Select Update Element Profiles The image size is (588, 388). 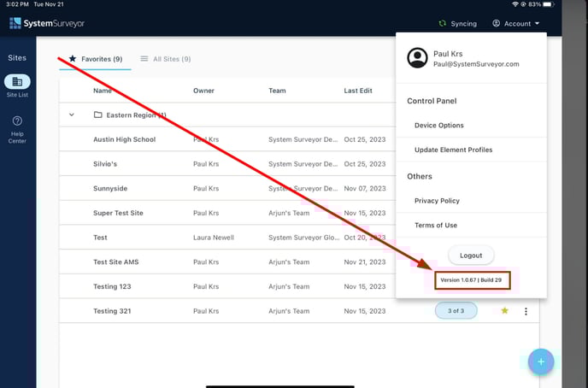point(453,150)
